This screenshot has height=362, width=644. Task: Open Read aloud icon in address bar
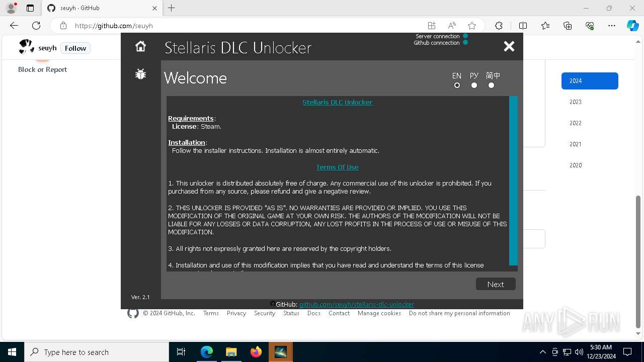[x=452, y=26]
